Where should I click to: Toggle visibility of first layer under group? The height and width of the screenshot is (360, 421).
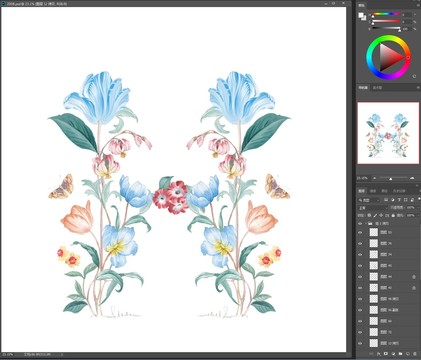pyautogui.click(x=360, y=232)
